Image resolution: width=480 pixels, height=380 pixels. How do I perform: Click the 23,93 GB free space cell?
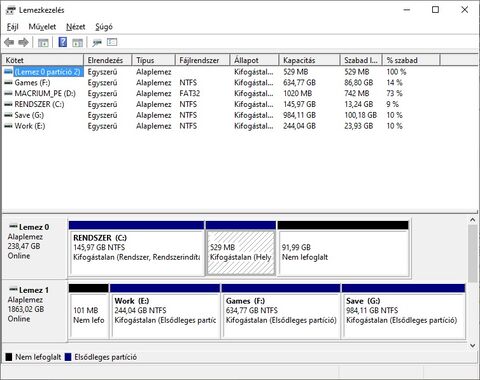(x=359, y=126)
